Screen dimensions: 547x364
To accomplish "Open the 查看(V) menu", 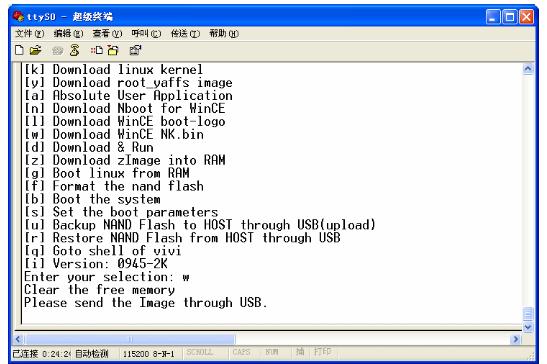I will pos(107,34).
